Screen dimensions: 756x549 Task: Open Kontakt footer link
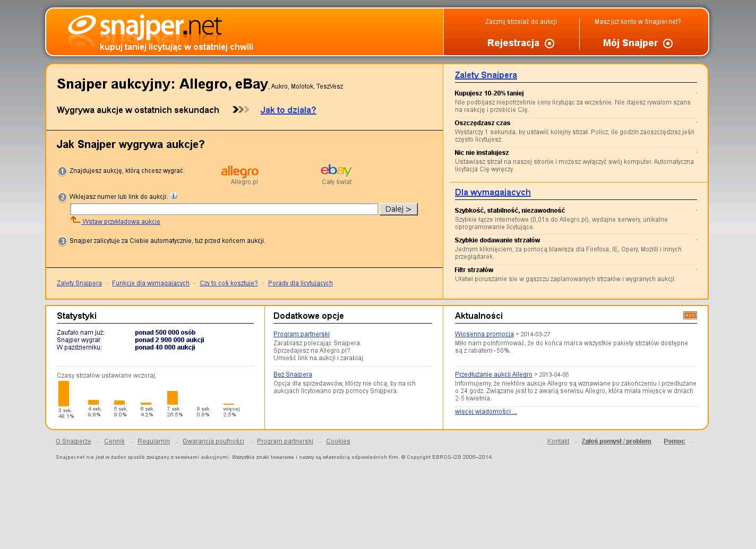coord(559,441)
